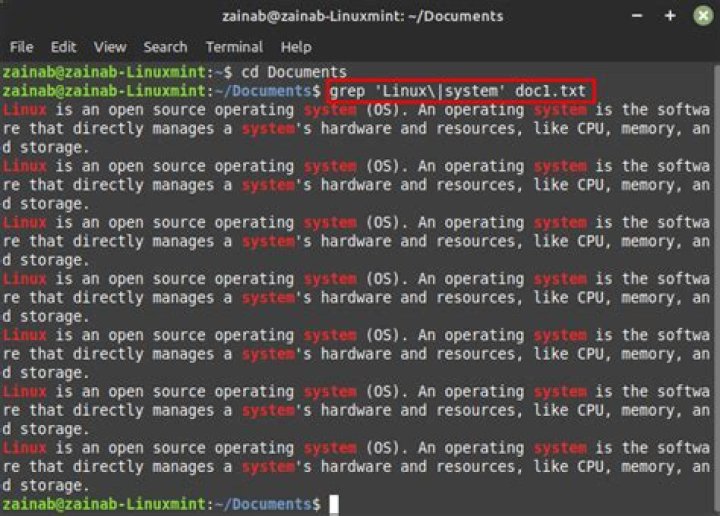Image resolution: width=720 pixels, height=516 pixels.
Task: Open the View menu
Action: click(110, 47)
